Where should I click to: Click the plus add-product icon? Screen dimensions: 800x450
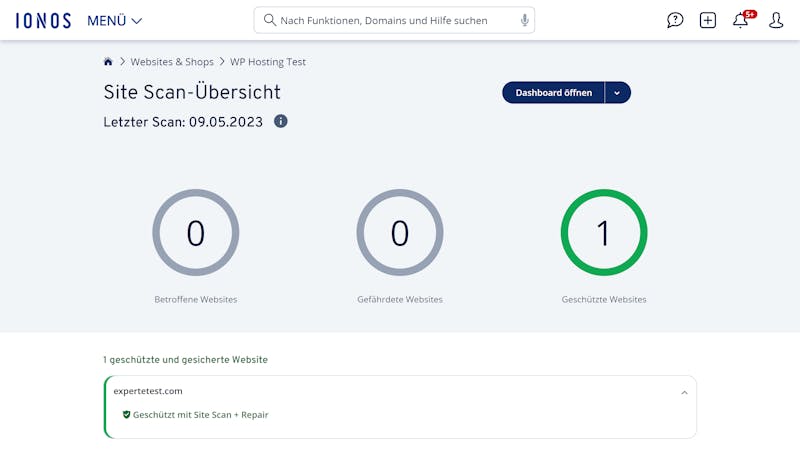tap(708, 20)
